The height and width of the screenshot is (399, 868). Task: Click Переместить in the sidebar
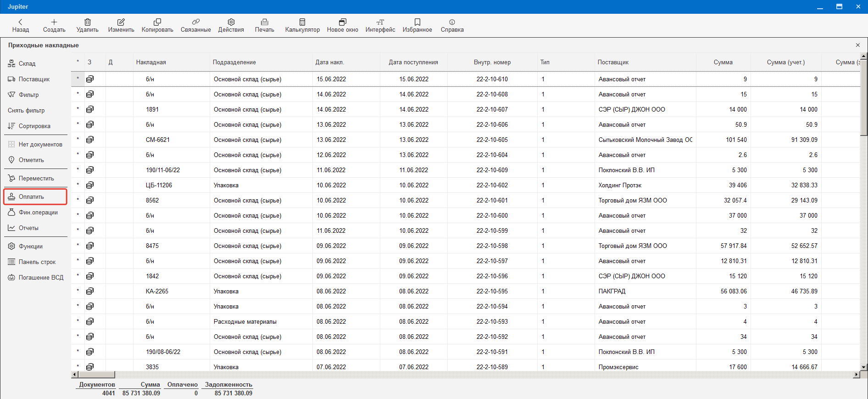31,178
